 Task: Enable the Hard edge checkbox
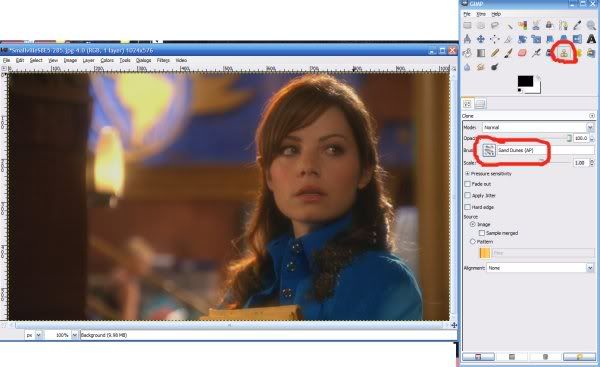pos(468,207)
